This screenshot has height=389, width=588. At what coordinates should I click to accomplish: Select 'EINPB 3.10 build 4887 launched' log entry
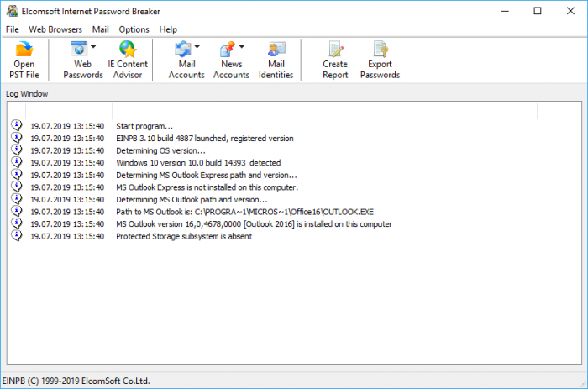pos(205,139)
